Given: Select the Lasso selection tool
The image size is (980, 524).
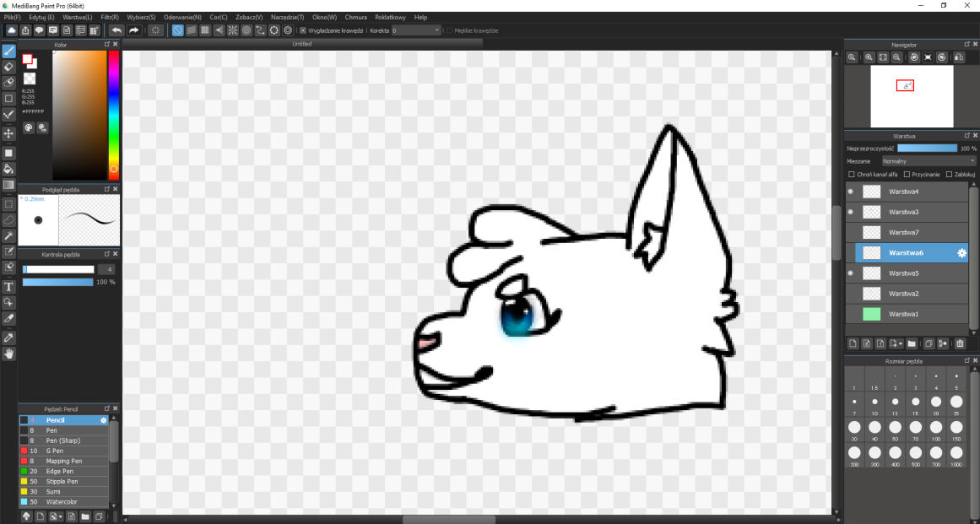Looking at the screenshot, I should 8,220.
